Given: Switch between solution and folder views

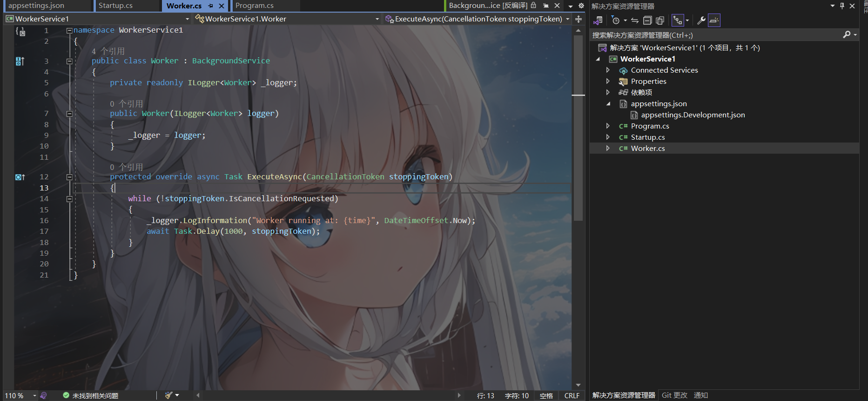Looking at the screenshot, I should [x=598, y=20].
